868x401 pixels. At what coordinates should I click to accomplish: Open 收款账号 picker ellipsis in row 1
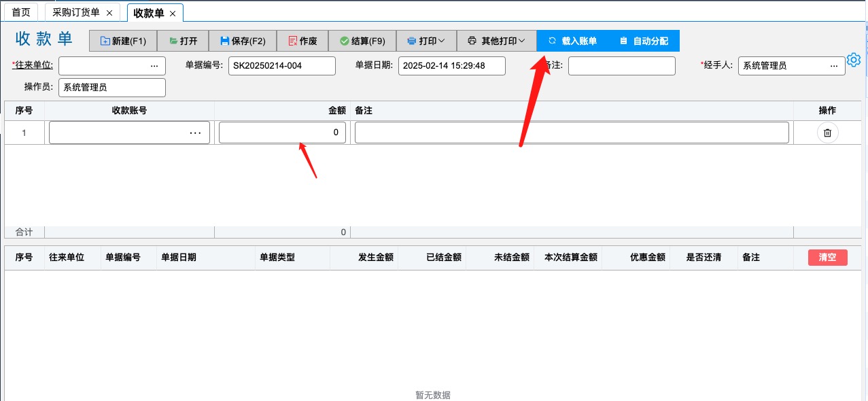click(x=195, y=133)
